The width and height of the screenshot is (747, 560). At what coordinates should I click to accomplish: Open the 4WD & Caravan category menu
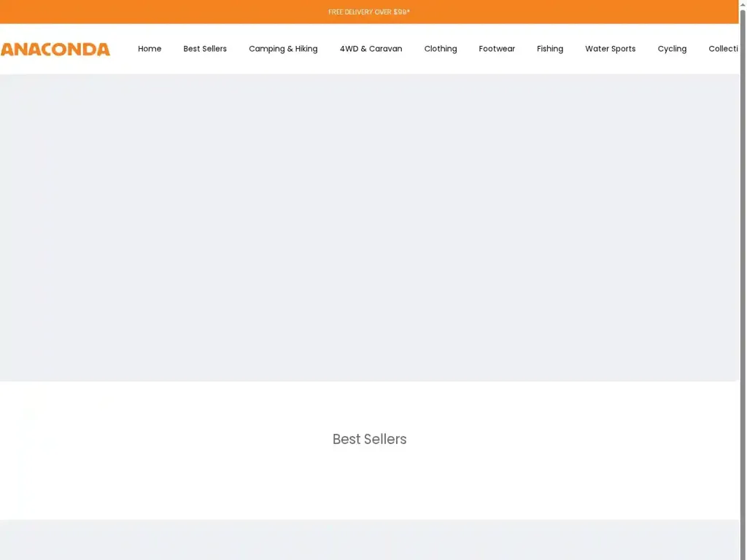pyautogui.click(x=371, y=49)
